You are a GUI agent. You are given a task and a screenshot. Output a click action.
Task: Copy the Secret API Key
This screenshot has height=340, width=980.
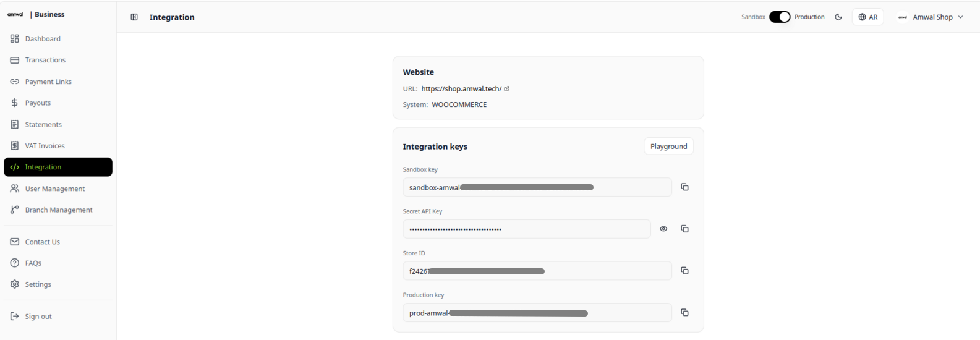click(x=684, y=229)
